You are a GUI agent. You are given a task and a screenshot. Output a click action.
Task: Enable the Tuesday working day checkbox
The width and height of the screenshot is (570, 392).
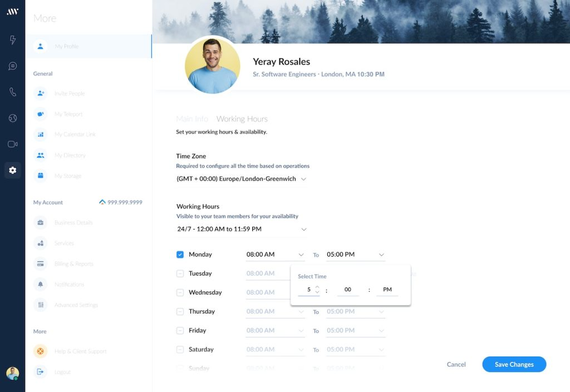pos(180,273)
